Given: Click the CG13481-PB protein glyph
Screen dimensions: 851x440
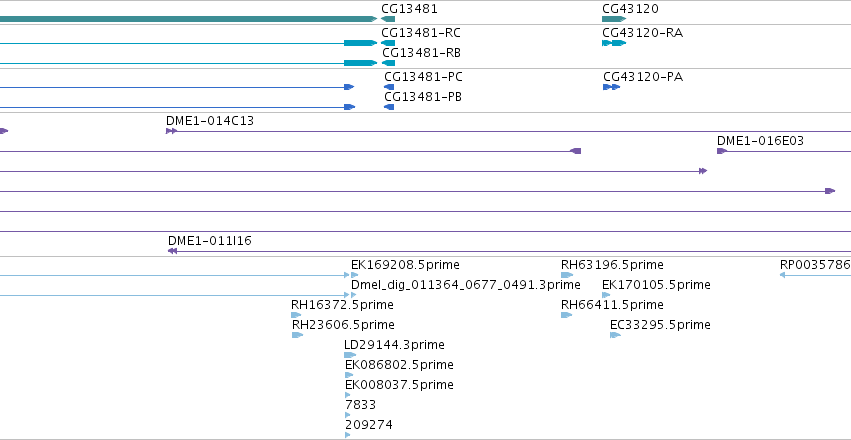Looking at the screenshot, I should 389,107.
